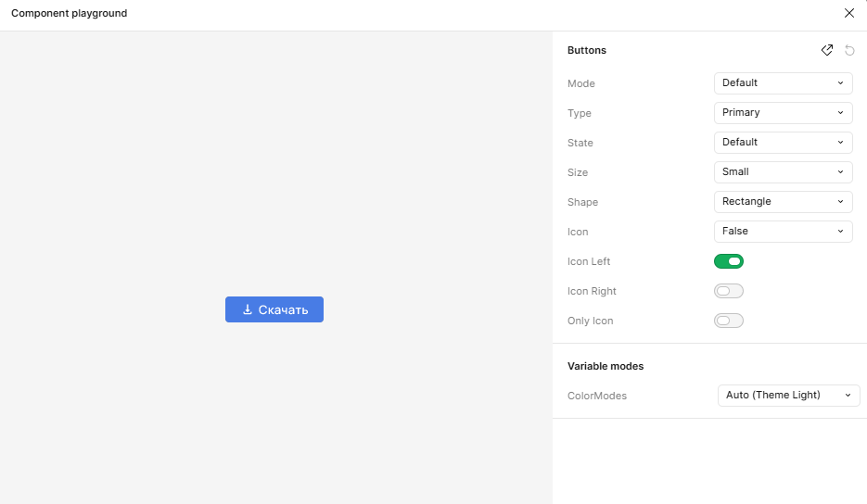The height and width of the screenshot is (504, 867).
Task: Click the component tag icon beside Buttons
Action: [826, 50]
